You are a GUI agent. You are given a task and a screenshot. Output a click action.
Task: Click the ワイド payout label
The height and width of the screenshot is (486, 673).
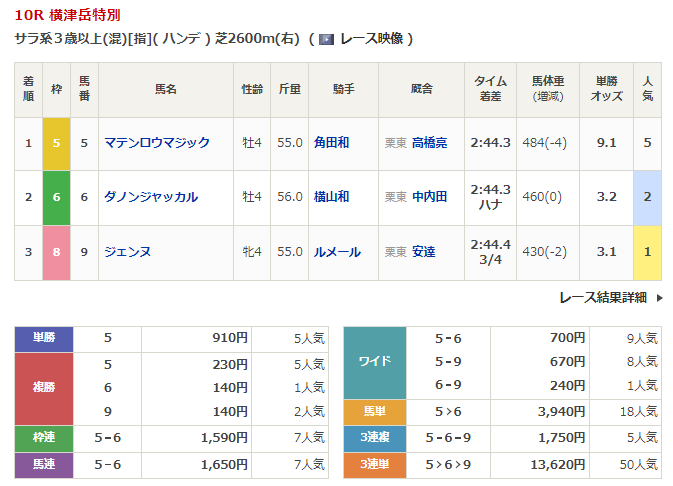click(374, 362)
